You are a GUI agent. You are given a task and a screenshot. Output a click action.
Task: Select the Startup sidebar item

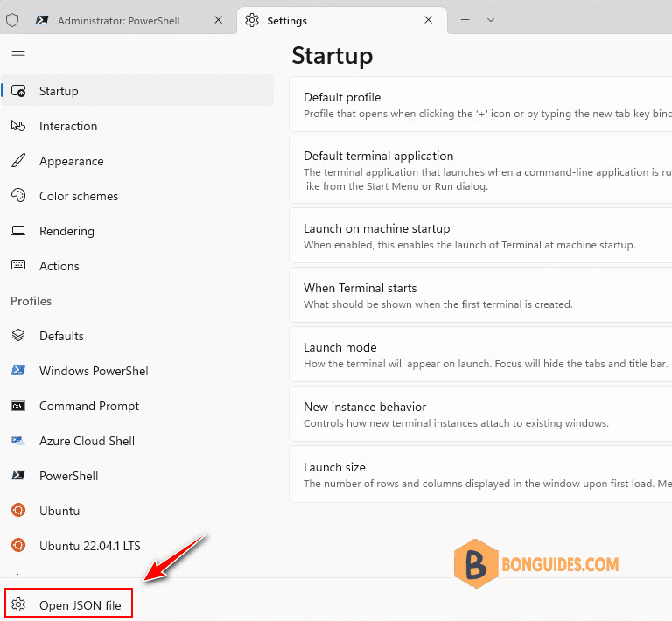point(137,91)
